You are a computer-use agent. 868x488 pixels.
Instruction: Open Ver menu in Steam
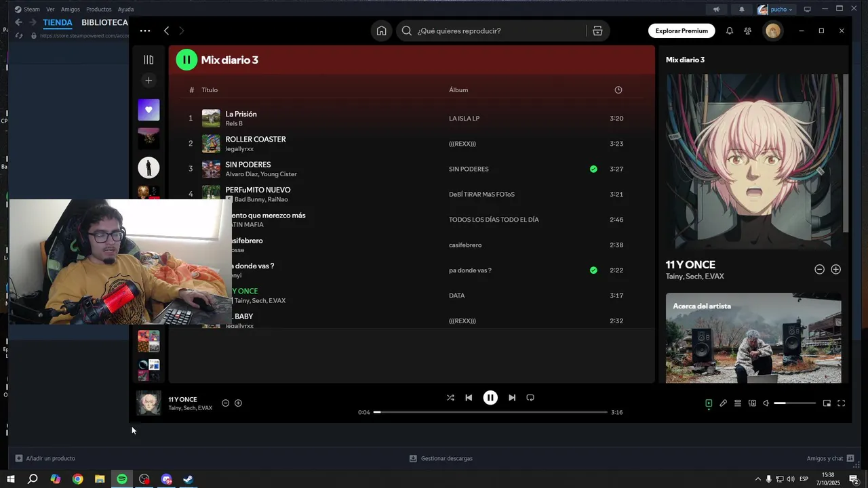pos(50,9)
